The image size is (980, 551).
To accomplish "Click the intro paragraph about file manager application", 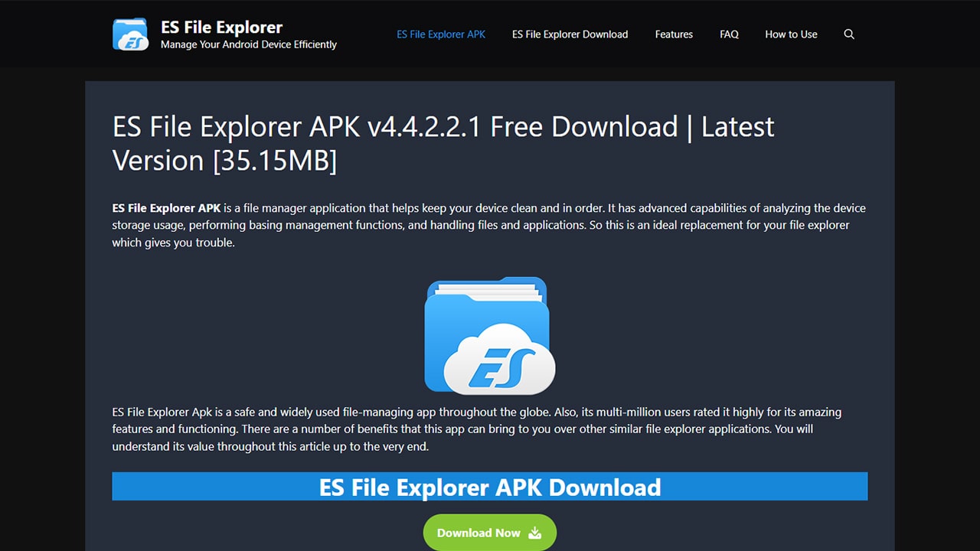I will coord(490,225).
